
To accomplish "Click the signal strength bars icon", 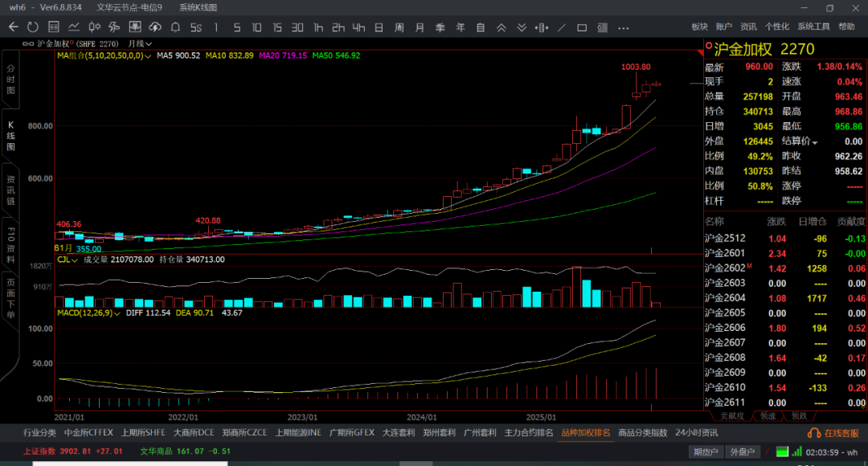I will (x=796, y=452).
